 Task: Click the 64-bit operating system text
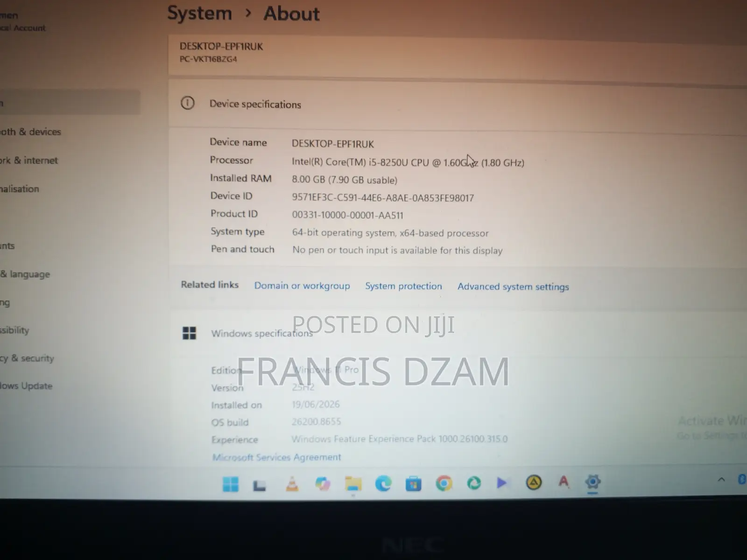[390, 232]
